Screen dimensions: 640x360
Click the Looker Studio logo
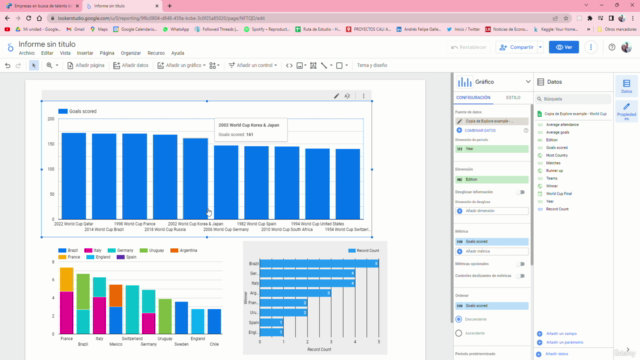[10, 48]
